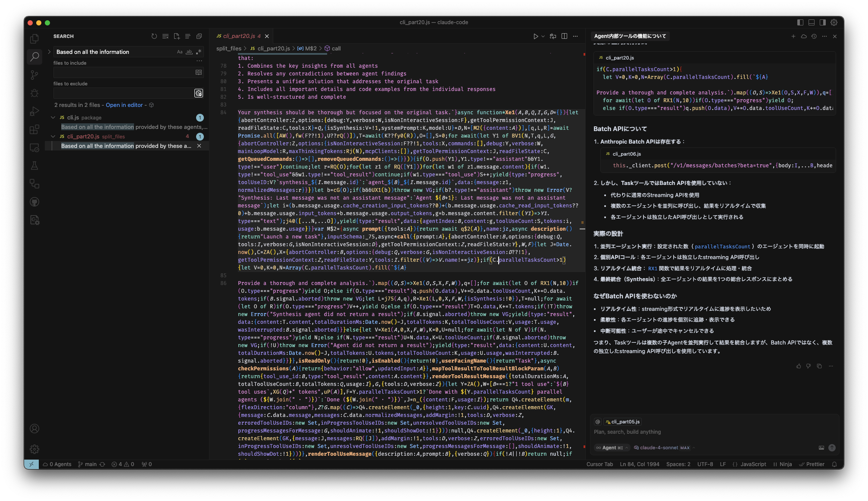Select M$2 symbol in breadcrumb
This screenshot has width=868, height=501.
307,48
